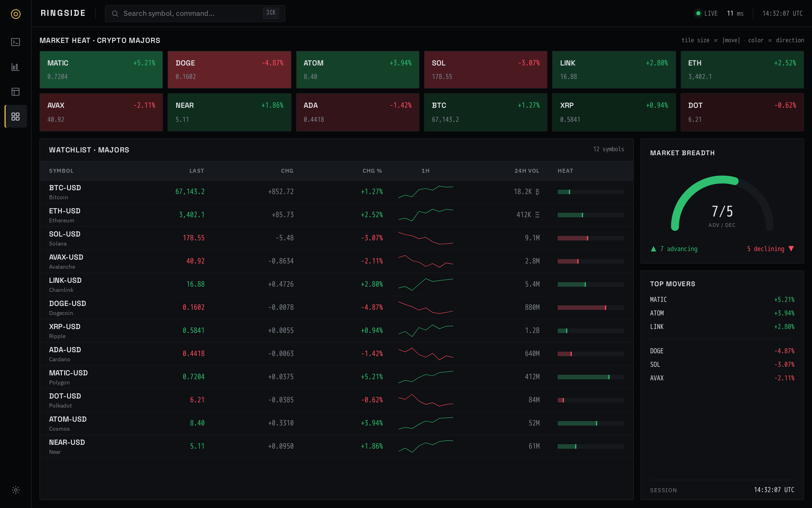
Task: Click the green advancing up-triangle icon
Action: [654, 249]
